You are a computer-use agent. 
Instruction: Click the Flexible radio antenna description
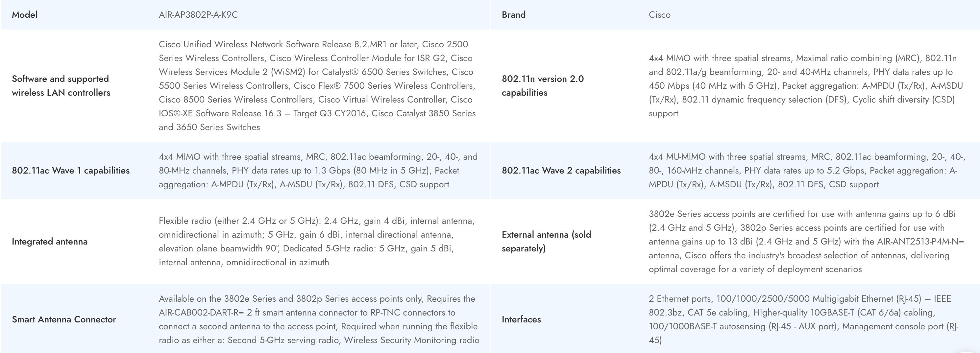point(316,242)
